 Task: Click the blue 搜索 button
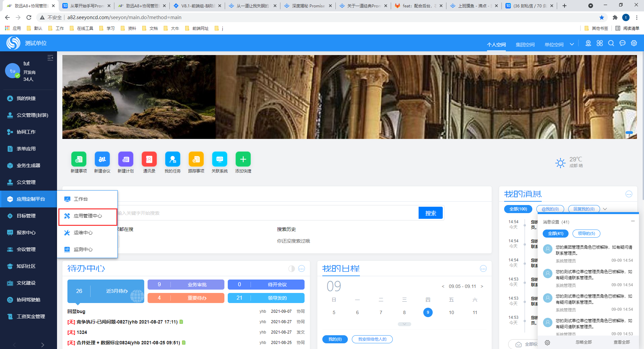click(x=431, y=213)
